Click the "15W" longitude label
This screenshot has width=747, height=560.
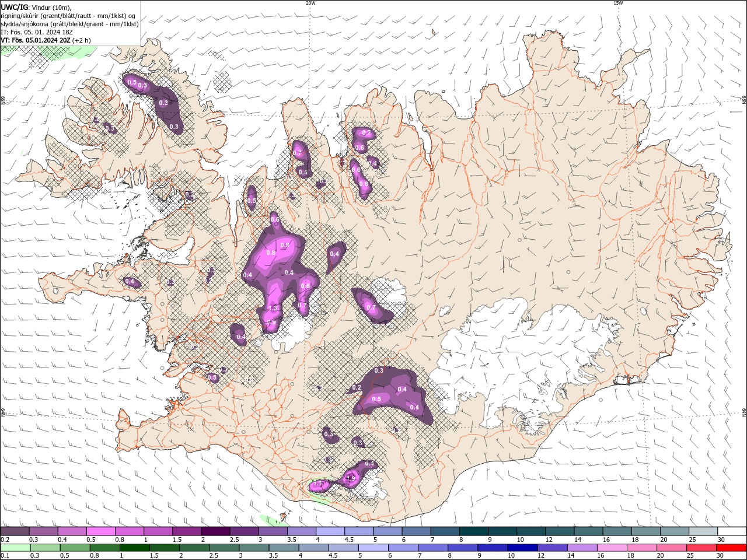coord(618,3)
